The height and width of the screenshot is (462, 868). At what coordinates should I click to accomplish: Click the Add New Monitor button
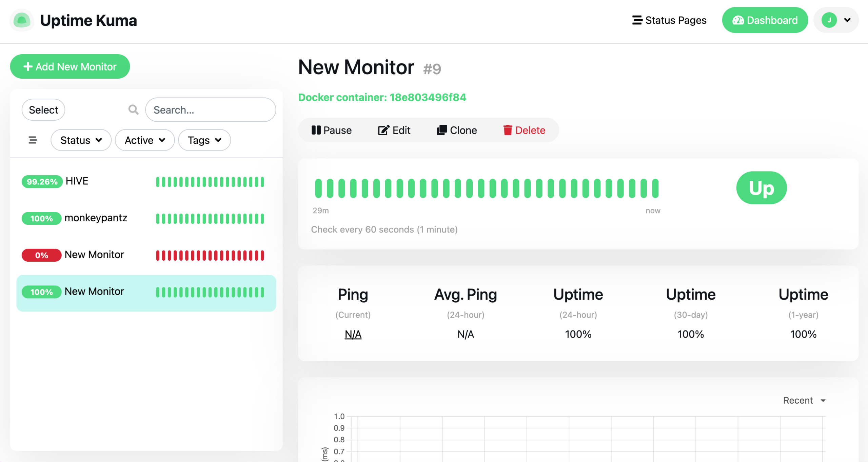coord(70,66)
